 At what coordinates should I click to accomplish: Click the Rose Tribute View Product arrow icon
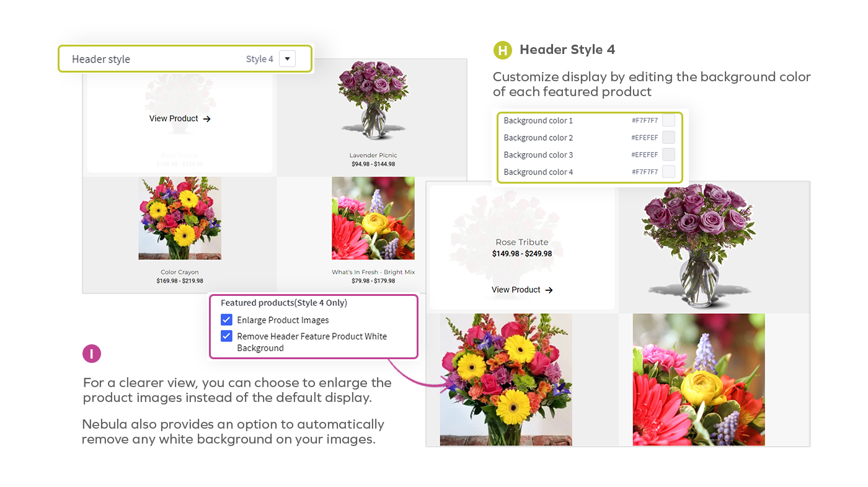pyautogui.click(x=548, y=290)
